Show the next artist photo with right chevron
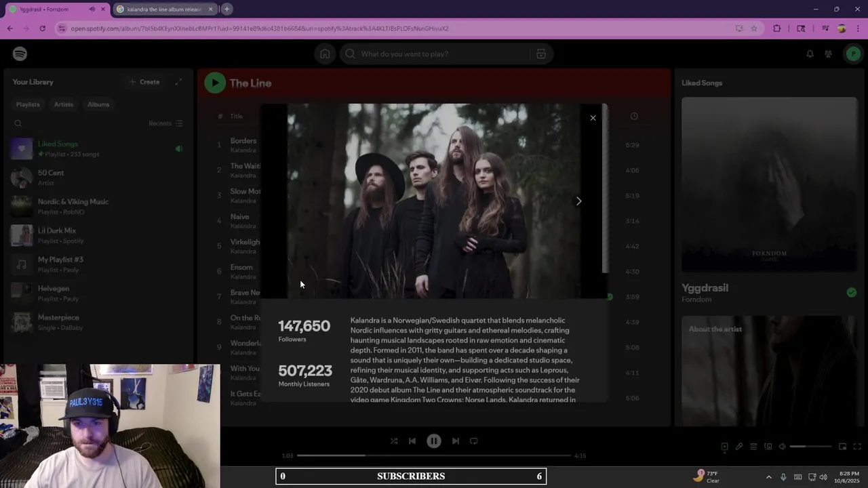The image size is (868, 488). pyautogui.click(x=578, y=201)
